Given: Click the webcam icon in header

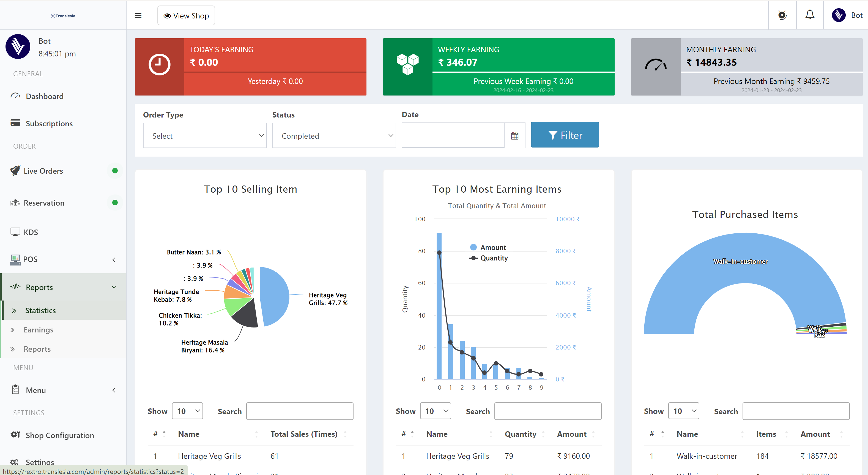Looking at the screenshot, I should coord(782,15).
